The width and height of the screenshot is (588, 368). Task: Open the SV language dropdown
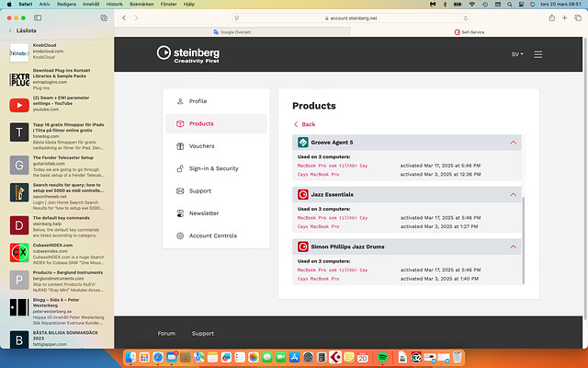pyautogui.click(x=517, y=54)
